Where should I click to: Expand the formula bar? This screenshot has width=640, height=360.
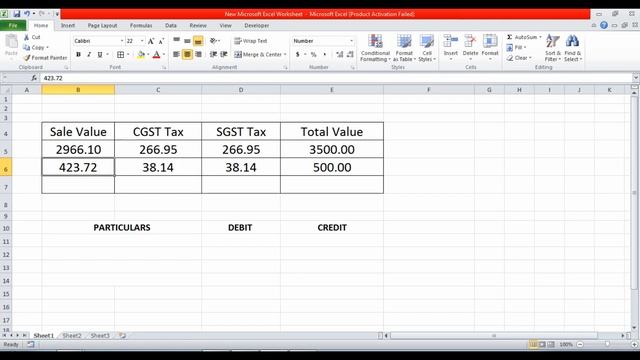tap(636, 78)
